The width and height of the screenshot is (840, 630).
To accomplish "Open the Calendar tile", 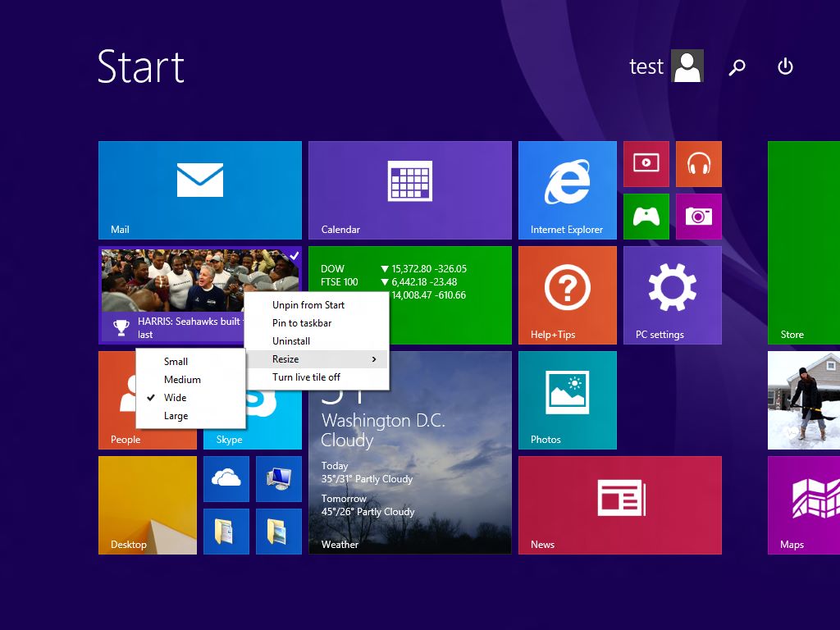I will coord(410,190).
